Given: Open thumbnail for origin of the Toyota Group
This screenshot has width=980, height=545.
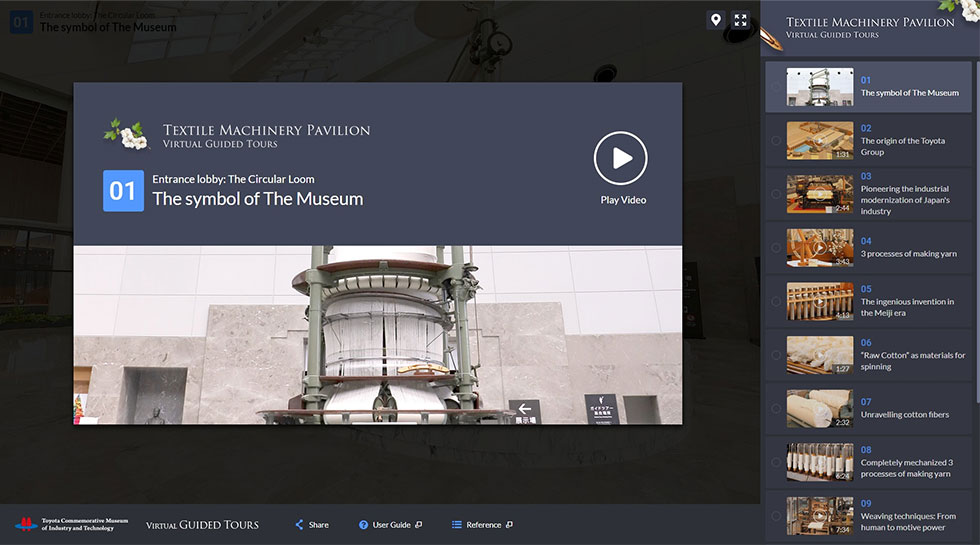Looking at the screenshot, I should tap(819, 141).
